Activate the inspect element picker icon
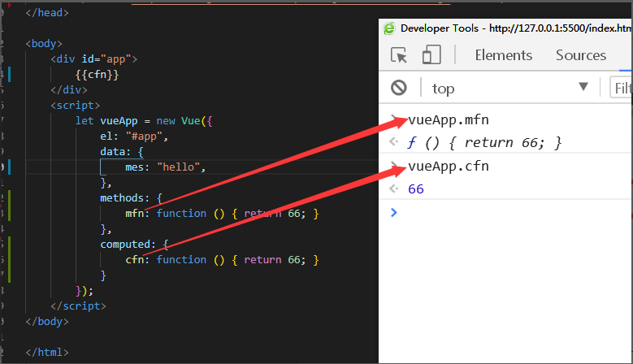 tap(399, 55)
